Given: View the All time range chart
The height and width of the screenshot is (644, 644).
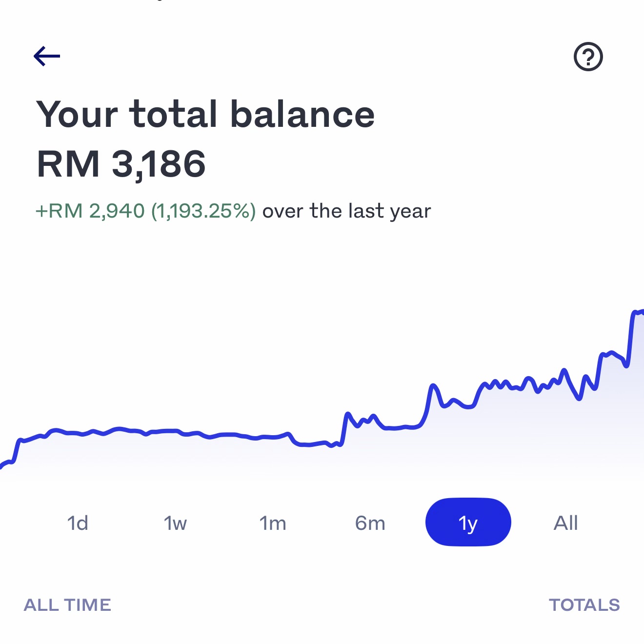Looking at the screenshot, I should pyautogui.click(x=565, y=523).
